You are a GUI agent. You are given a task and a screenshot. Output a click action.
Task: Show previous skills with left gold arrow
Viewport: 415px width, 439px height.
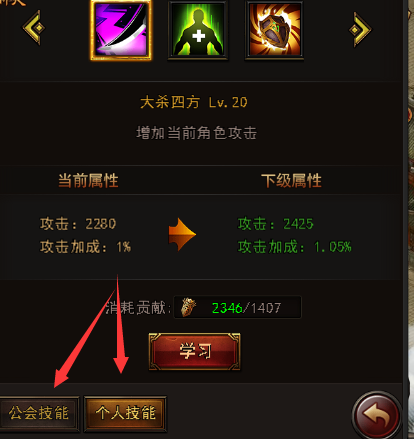33,28
